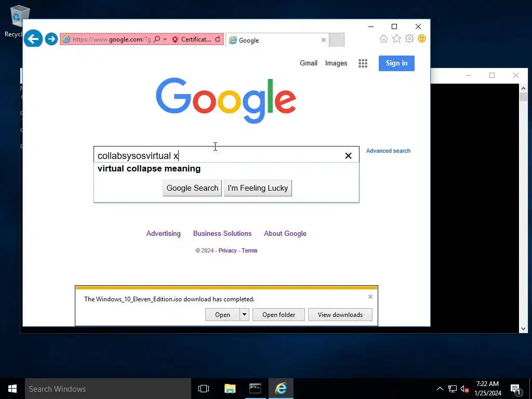Click the scroll down arrow in background window
This screenshot has width=532, height=399.
[523, 328]
